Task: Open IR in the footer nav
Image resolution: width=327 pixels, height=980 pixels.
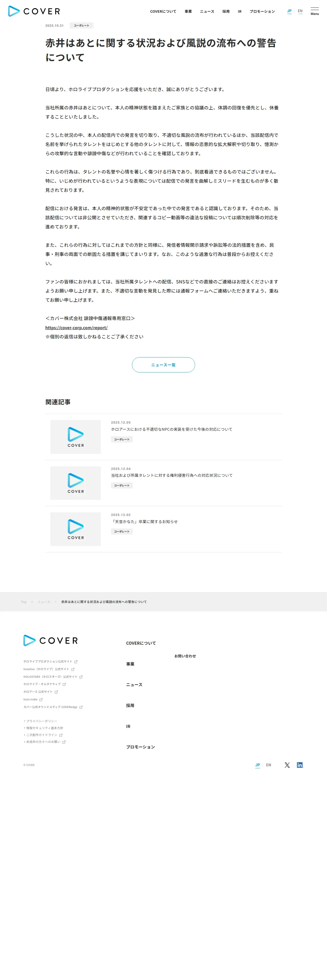Action: click(x=128, y=727)
